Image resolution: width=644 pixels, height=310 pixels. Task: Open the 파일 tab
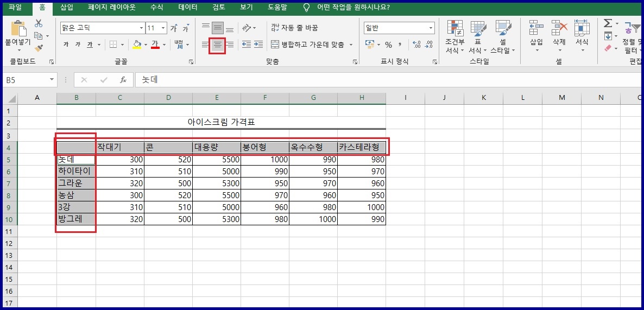click(15, 8)
